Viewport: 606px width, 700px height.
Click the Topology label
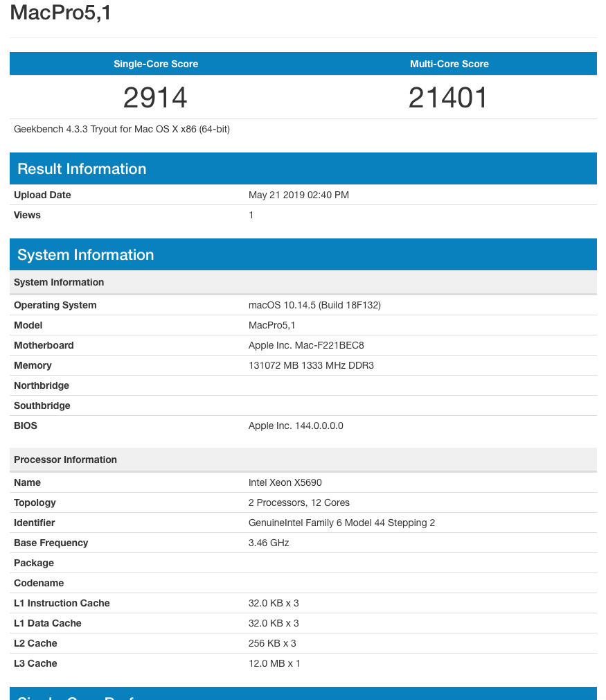(35, 502)
